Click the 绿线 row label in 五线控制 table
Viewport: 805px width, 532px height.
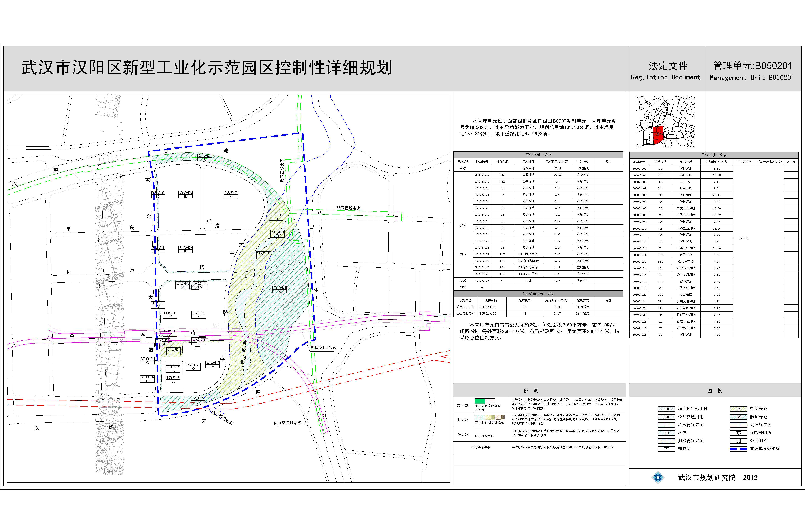[463, 225]
